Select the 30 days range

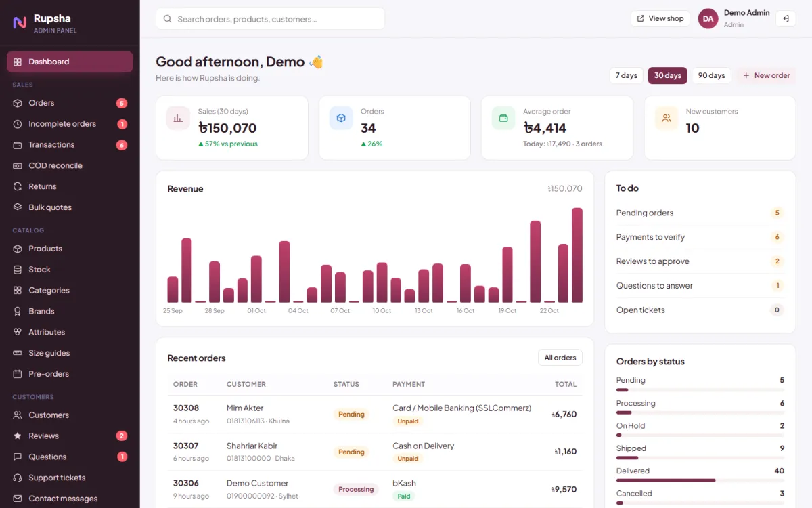coord(667,75)
